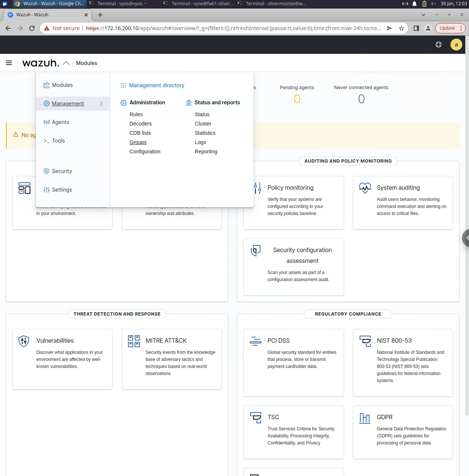Open Rules under Administration
The height and width of the screenshot is (476, 469).
[x=136, y=114]
